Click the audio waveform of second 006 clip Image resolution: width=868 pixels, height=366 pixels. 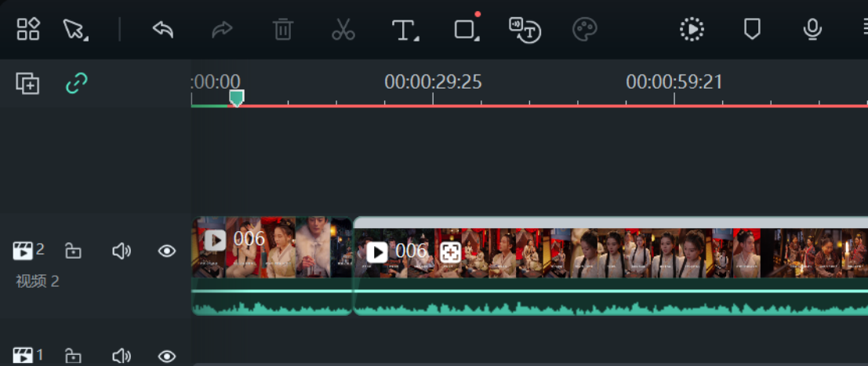coord(611,308)
